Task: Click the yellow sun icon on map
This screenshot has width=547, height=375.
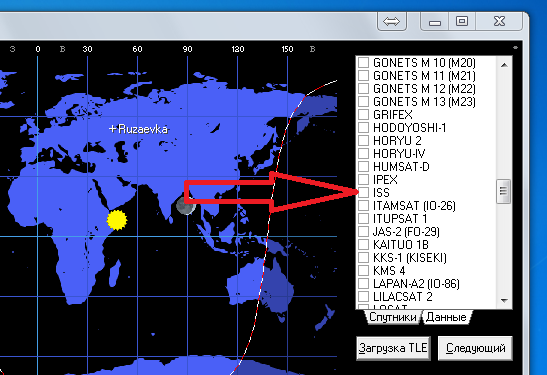Action: click(117, 220)
